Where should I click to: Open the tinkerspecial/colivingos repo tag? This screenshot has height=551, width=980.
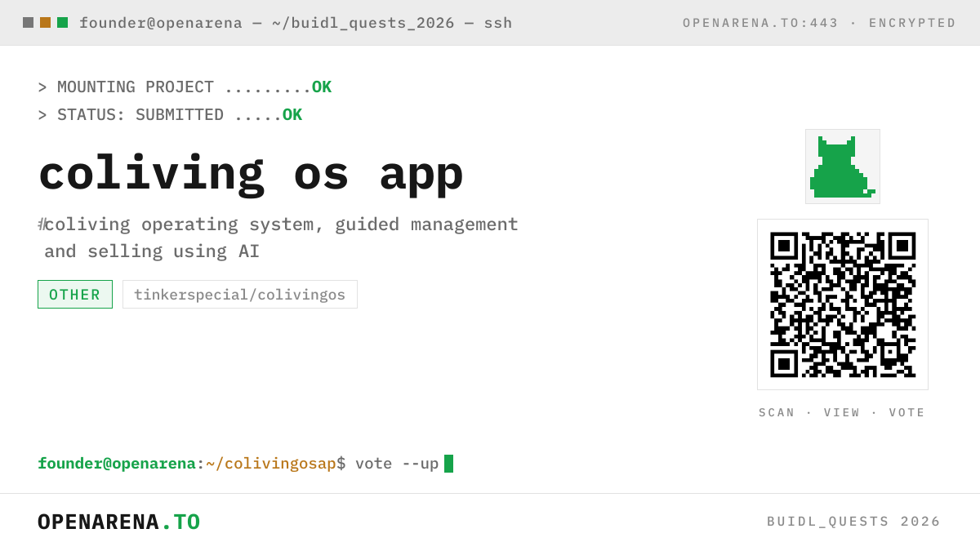[240, 295]
